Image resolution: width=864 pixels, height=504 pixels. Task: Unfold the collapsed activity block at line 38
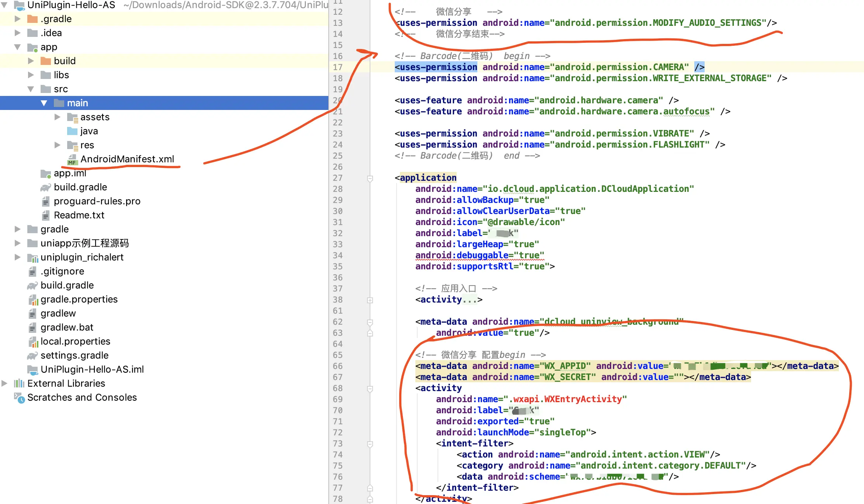[370, 300]
